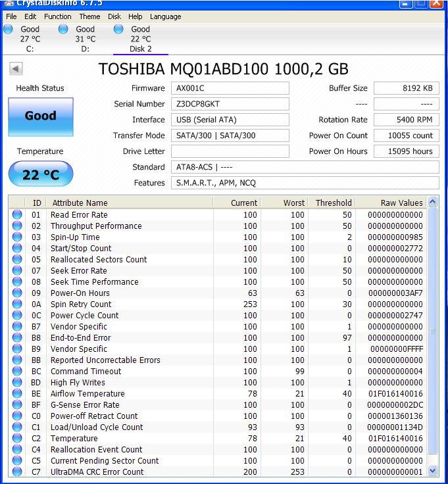Open the Edit menu
The image size is (448, 484).
pyautogui.click(x=30, y=16)
